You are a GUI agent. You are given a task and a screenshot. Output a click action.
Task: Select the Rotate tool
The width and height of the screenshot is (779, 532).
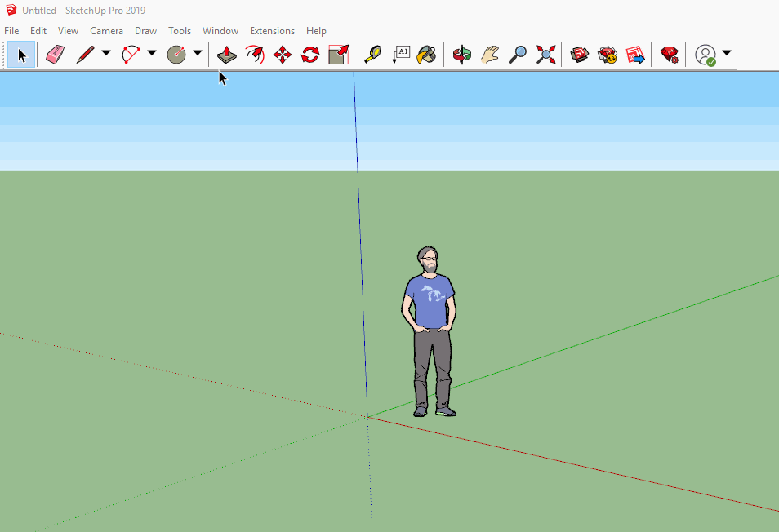[x=310, y=55]
